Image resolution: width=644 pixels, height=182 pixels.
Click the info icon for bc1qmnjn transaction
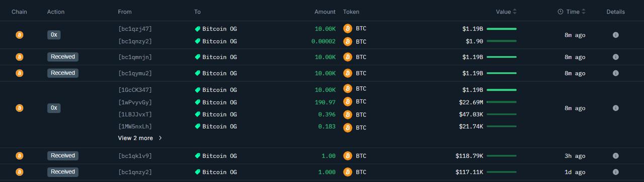[615, 57]
